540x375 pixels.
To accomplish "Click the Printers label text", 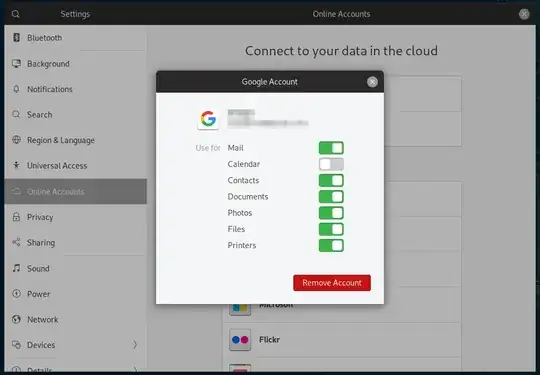I will pyautogui.click(x=242, y=246).
